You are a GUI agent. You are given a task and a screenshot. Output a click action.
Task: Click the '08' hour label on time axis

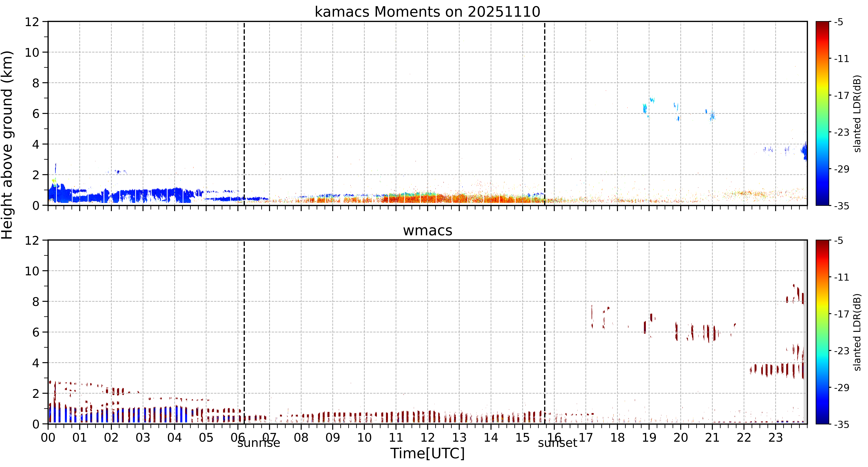point(301,438)
